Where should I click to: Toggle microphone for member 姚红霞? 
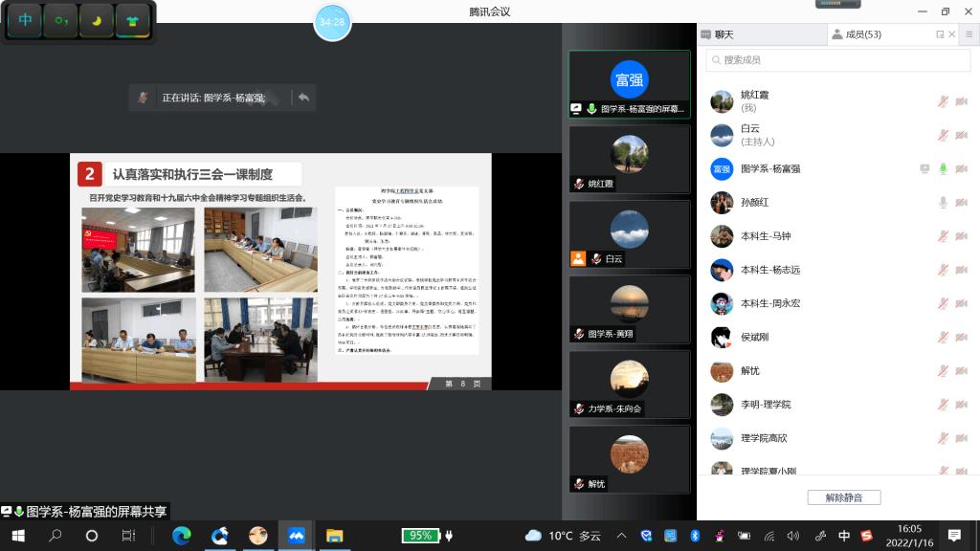coord(943,101)
